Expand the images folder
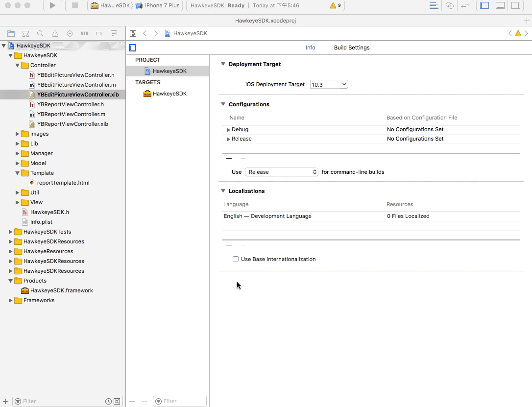Screen dimensions: 532x407 click(x=17, y=134)
